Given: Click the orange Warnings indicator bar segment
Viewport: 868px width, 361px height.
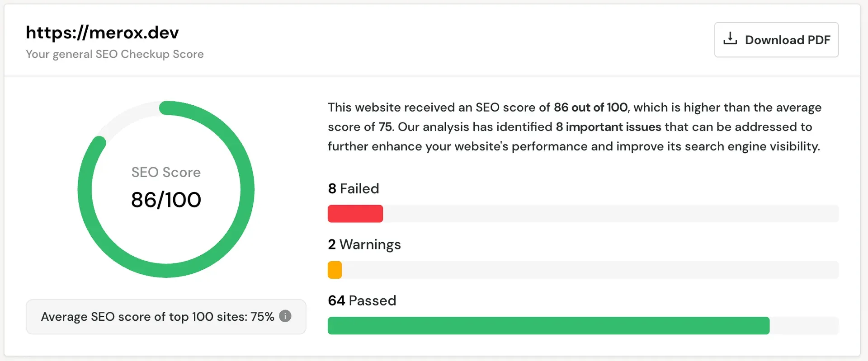Looking at the screenshot, I should pyautogui.click(x=335, y=269).
